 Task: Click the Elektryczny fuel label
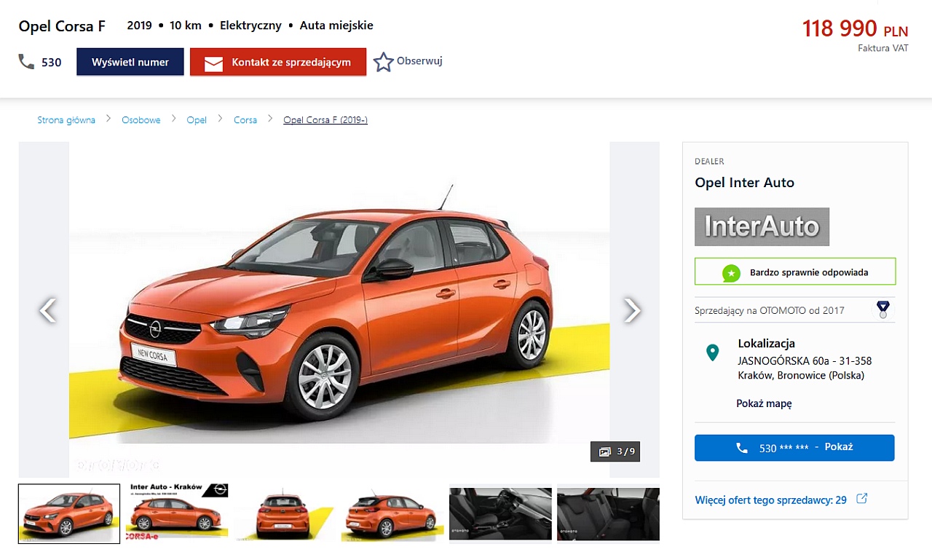(250, 25)
